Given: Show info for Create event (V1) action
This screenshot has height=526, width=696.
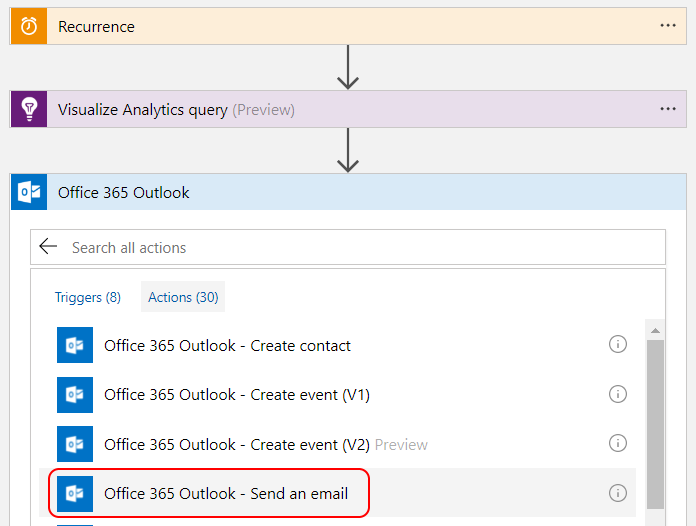Looking at the screenshot, I should [x=618, y=394].
